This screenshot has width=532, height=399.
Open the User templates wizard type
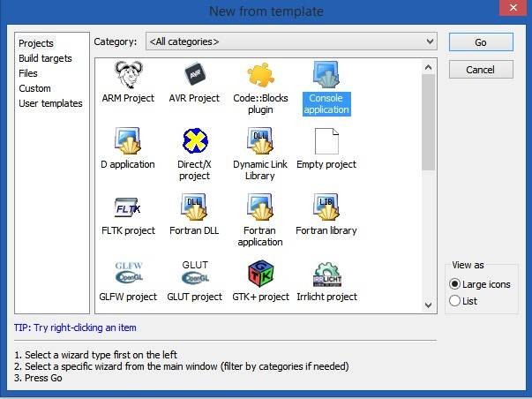(50, 103)
